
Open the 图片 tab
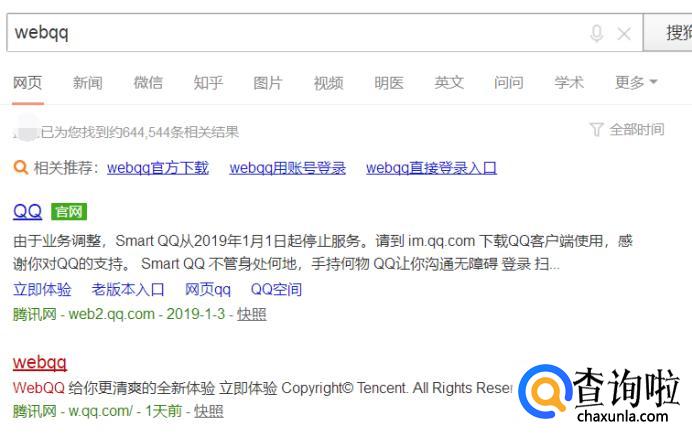[268, 83]
